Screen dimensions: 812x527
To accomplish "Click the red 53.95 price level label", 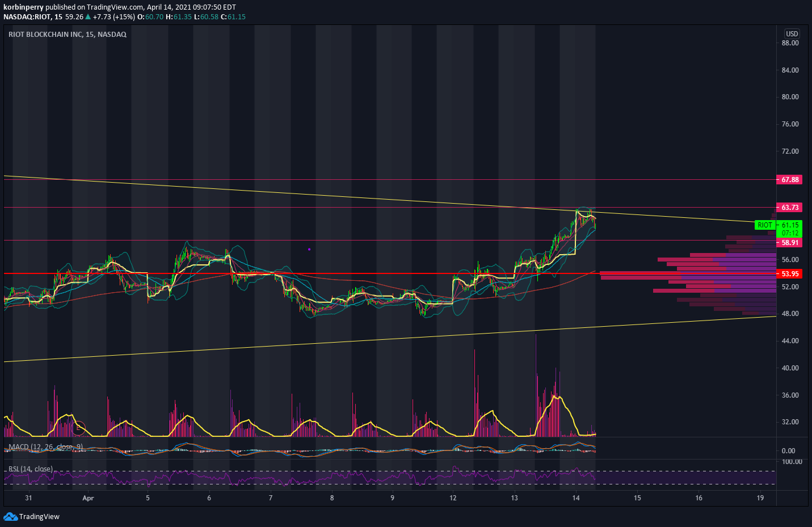I will (x=790, y=274).
